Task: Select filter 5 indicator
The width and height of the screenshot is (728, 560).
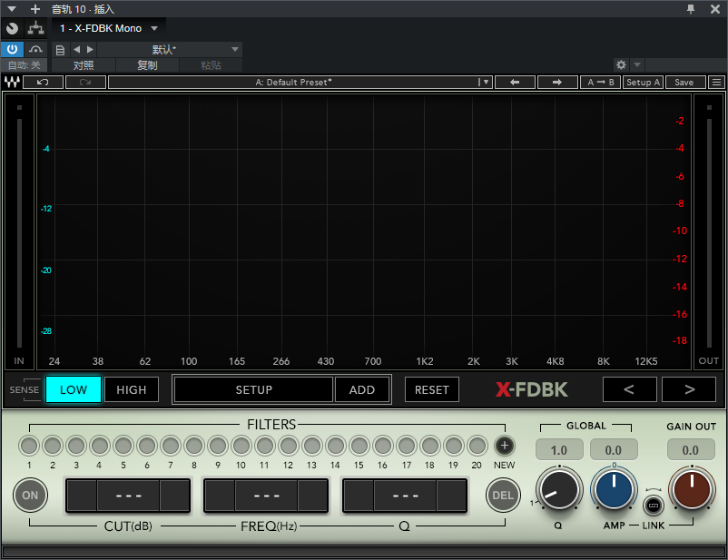Action: [123, 446]
